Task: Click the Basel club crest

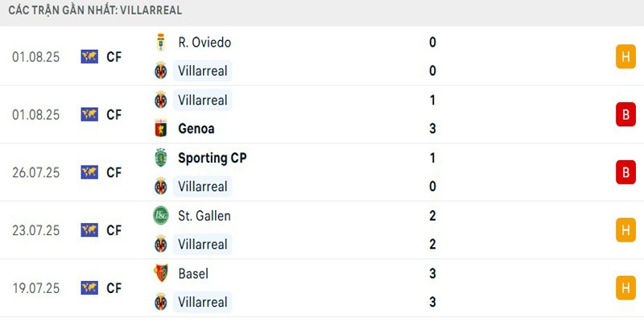Action: click(x=160, y=274)
